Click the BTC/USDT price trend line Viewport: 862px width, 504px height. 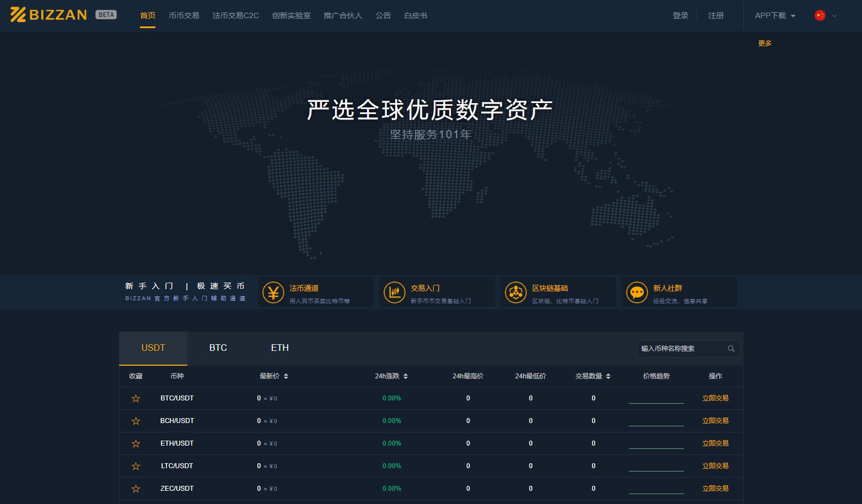point(656,403)
